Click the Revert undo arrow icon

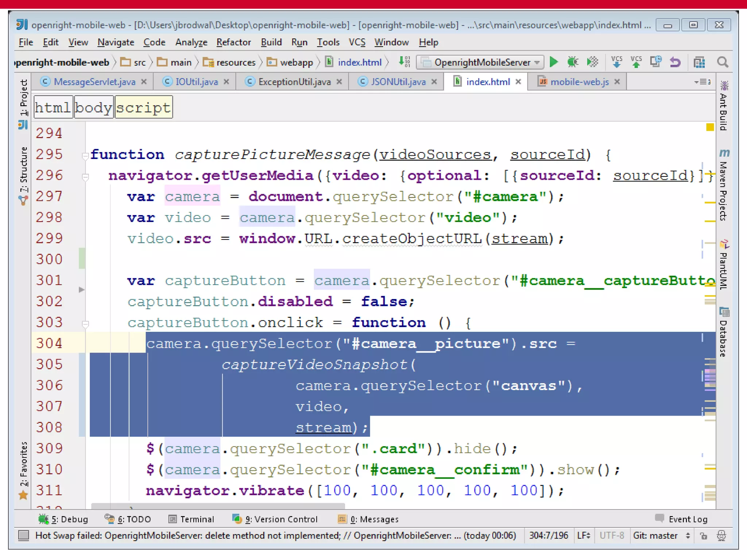click(675, 62)
